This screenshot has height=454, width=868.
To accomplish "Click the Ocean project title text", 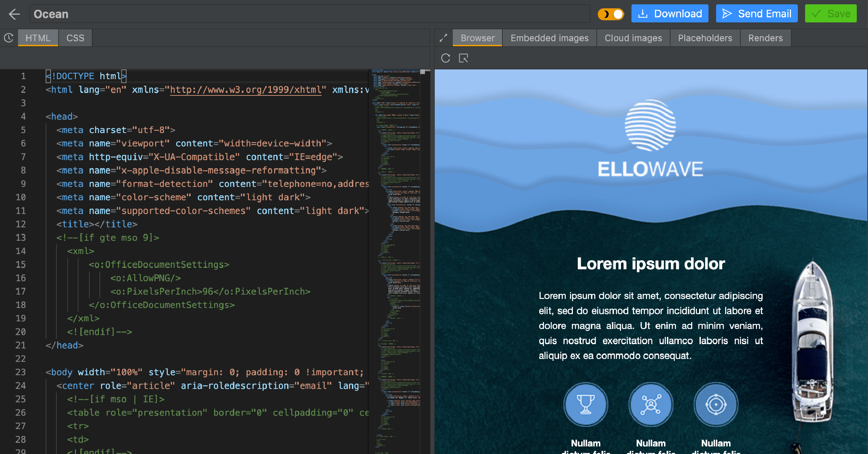I will tap(50, 14).
